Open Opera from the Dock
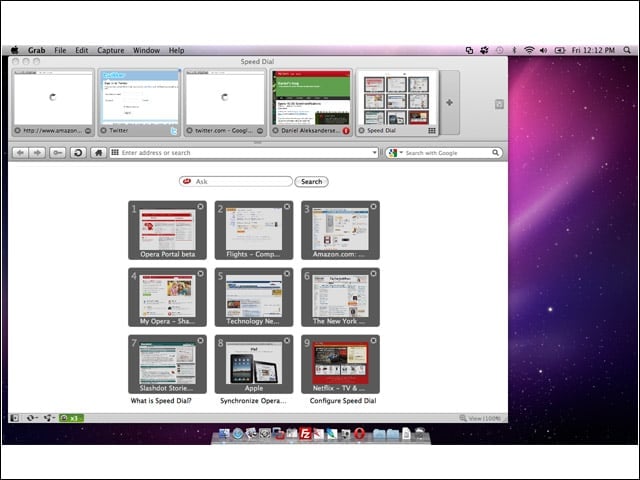 pos(359,434)
